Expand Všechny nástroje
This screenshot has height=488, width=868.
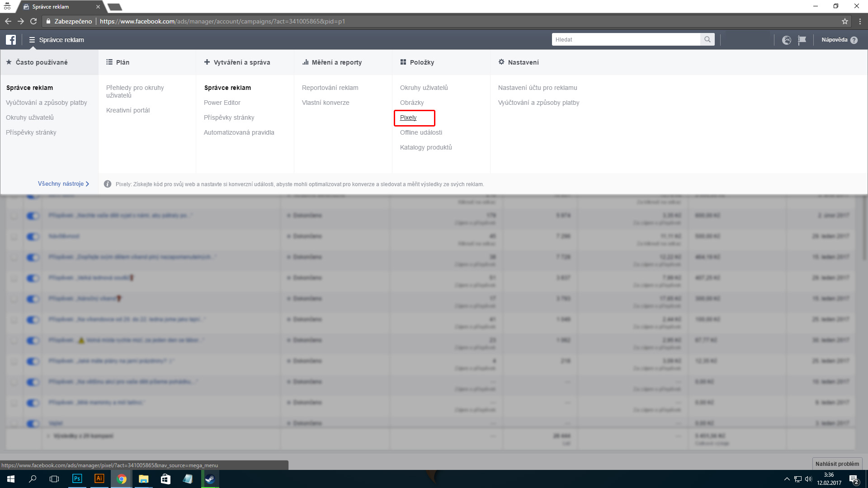click(63, 184)
